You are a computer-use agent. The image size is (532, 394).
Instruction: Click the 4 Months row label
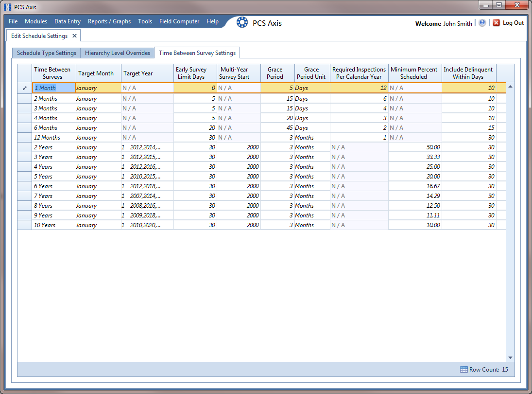coord(46,118)
